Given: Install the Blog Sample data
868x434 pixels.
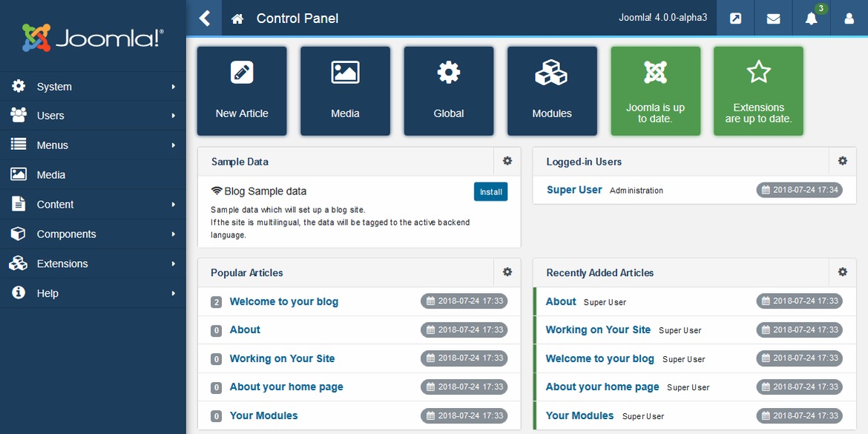Looking at the screenshot, I should click(490, 191).
